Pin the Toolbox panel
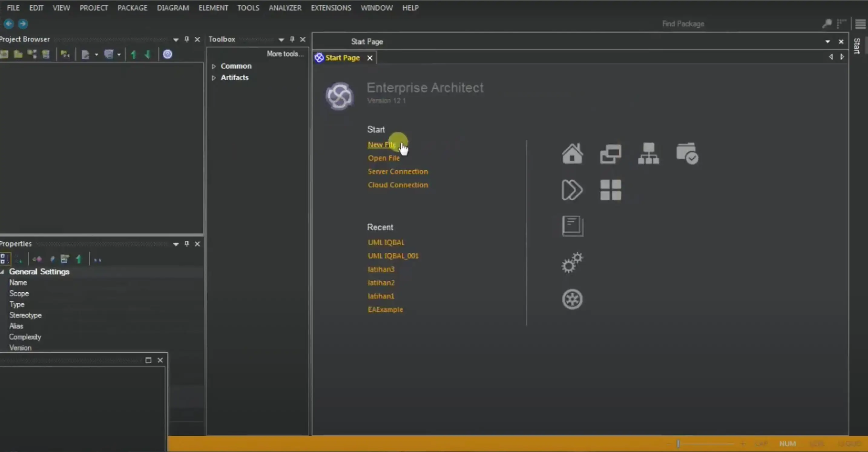 [292, 39]
